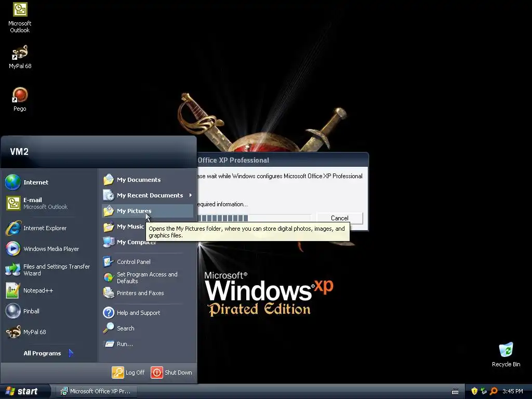Viewport: 532px width, 399px height.
Task: Click the Set Program Access and Defaults icon
Action: [x=109, y=277]
